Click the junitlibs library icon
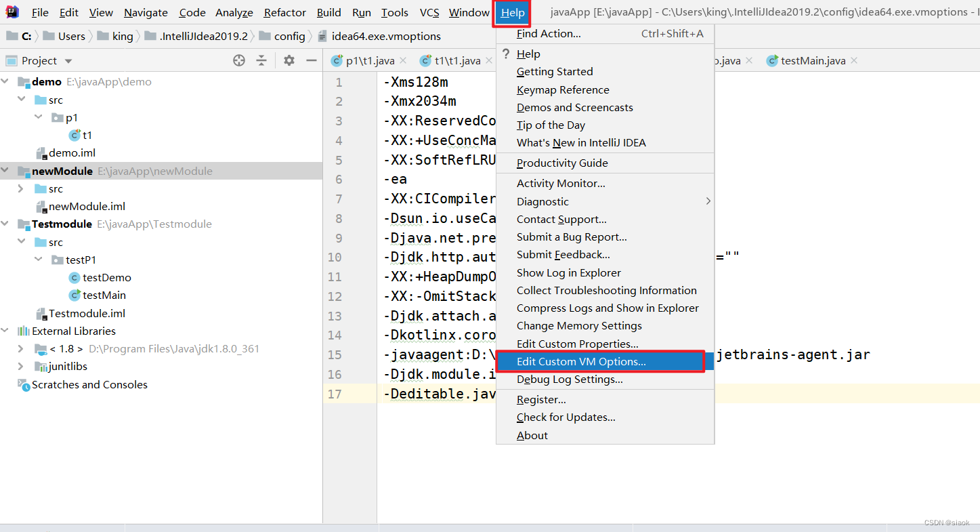The height and width of the screenshot is (532, 980). click(41, 366)
